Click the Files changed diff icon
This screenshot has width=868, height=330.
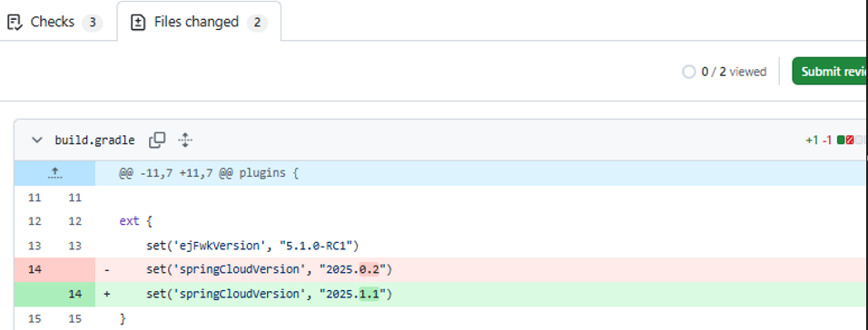tap(138, 22)
